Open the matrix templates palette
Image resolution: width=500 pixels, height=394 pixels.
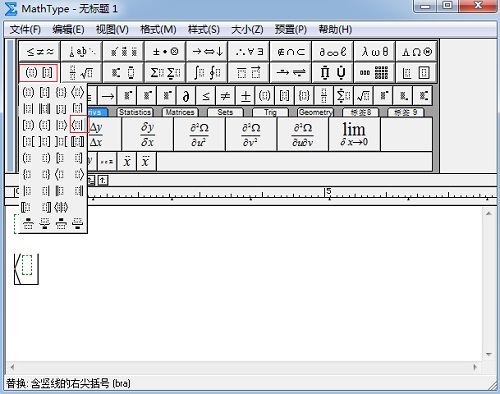point(375,73)
